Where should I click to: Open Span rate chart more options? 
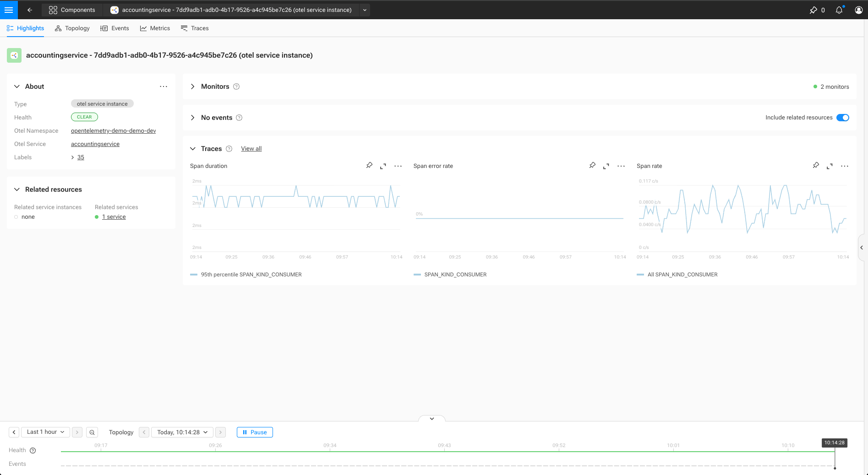click(x=845, y=166)
